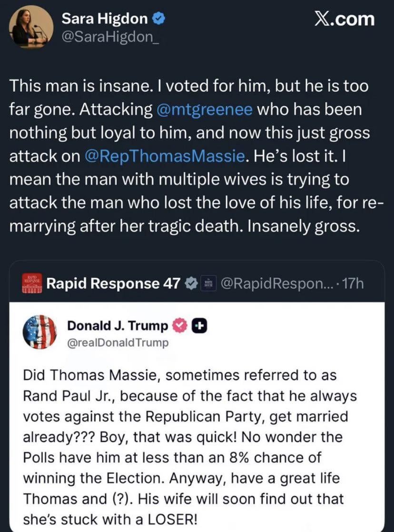The image size is (394, 532).
Task: Open the Sara Higdon display name
Action: click(x=105, y=19)
